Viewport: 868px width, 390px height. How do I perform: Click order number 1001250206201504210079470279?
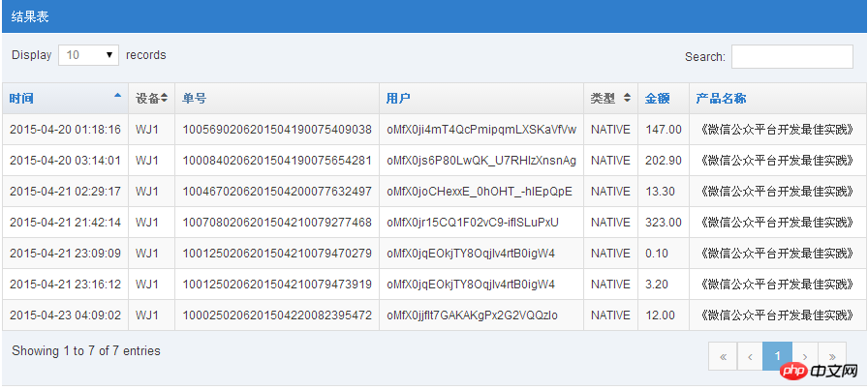[x=277, y=254]
